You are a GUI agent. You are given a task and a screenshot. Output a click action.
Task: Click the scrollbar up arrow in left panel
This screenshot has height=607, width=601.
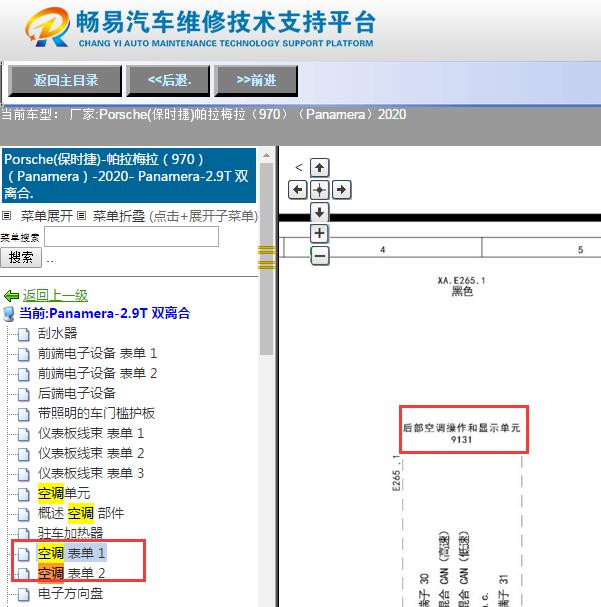click(x=266, y=156)
